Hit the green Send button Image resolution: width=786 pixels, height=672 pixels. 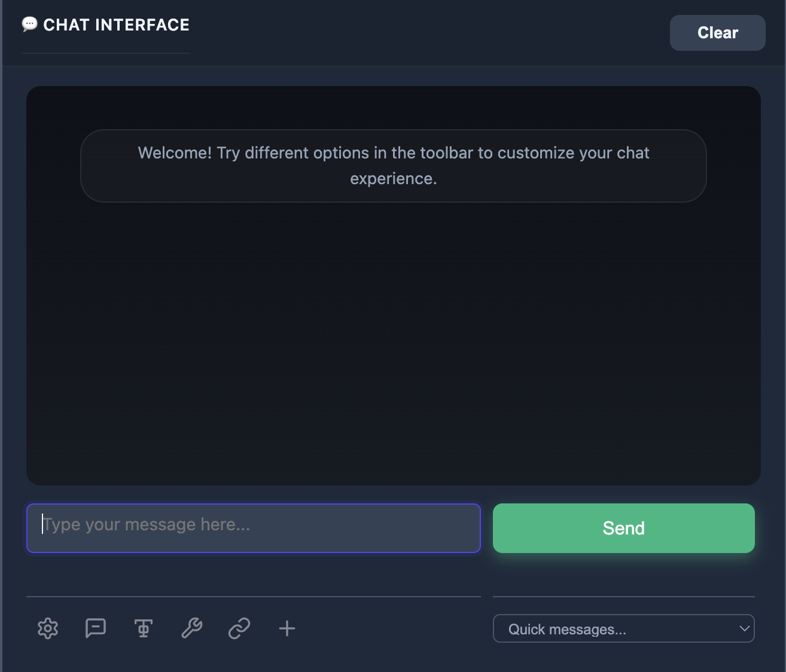tap(623, 529)
